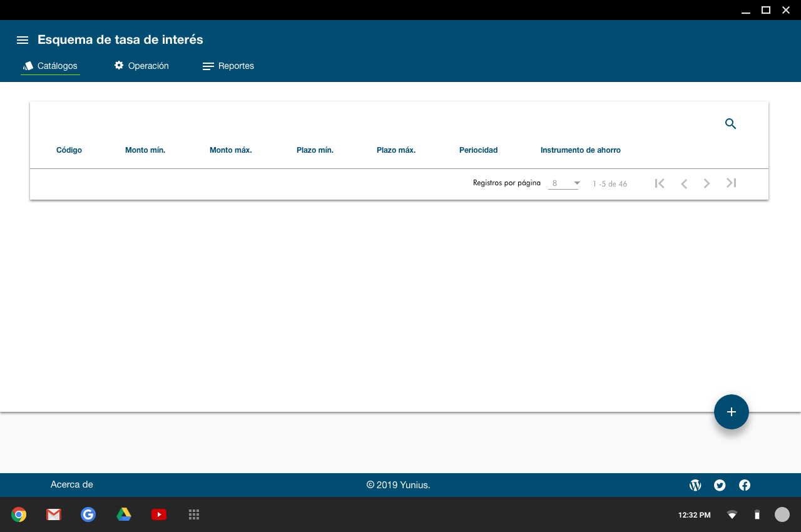Image resolution: width=801 pixels, height=532 pixels.
Task: Sort by the Monto mín. column header
Action: click(x=145, y=150)
